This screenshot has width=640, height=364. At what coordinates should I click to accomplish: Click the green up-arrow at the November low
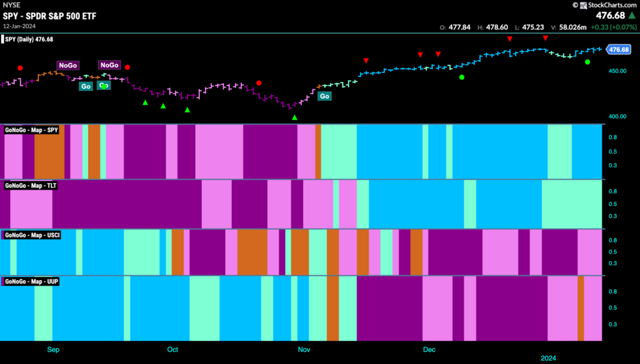pyautogui.click(x=295, y=117)
